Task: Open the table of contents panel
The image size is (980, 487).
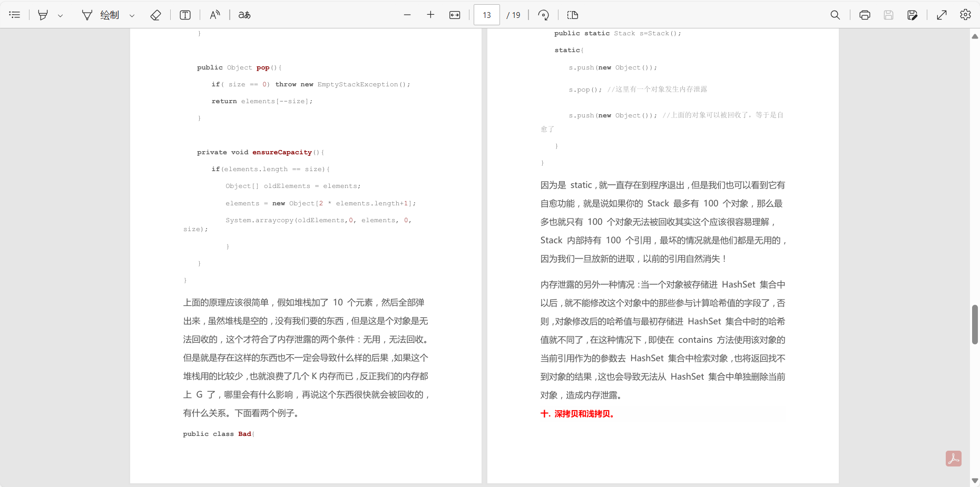Action: [15, 15]
